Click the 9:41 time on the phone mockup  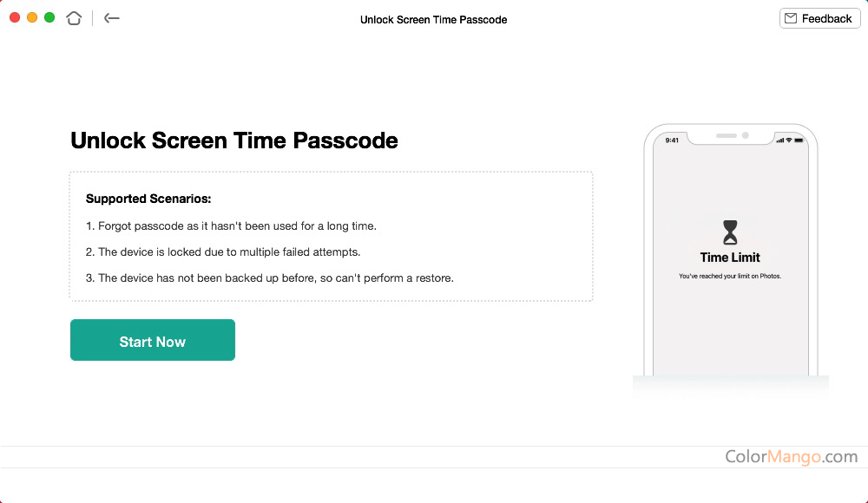pyautogui.click(x=670, y=139)
